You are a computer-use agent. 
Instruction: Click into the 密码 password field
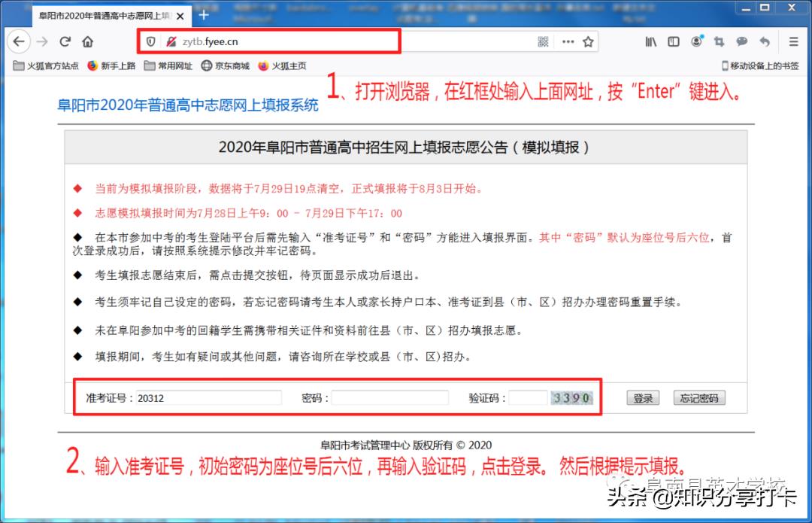(x=389, y=398)
